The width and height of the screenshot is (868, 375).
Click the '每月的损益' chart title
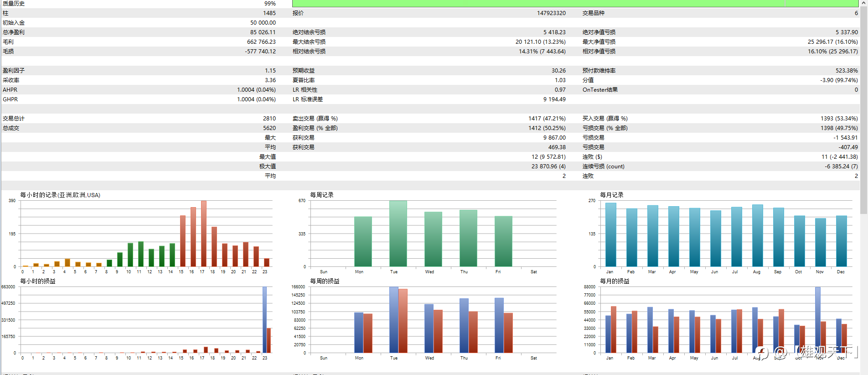click(x=615, y=281)
